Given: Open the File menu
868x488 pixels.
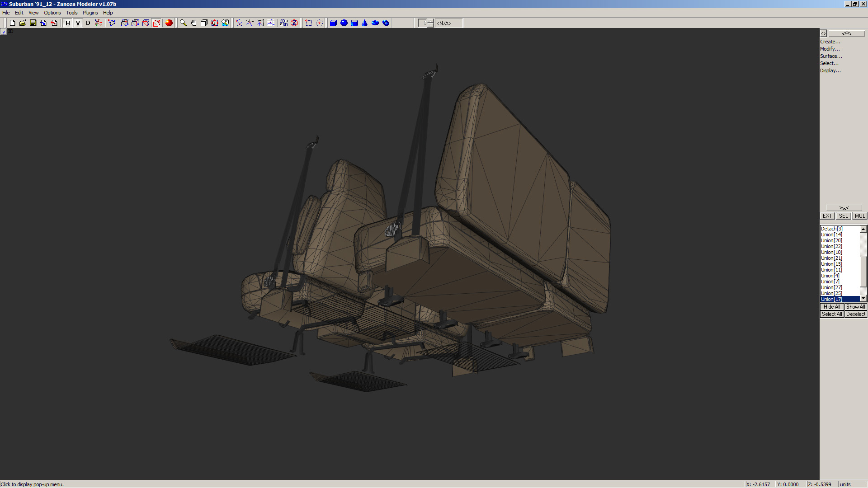Looking at the screenshot, I should (x=6, y=13).
